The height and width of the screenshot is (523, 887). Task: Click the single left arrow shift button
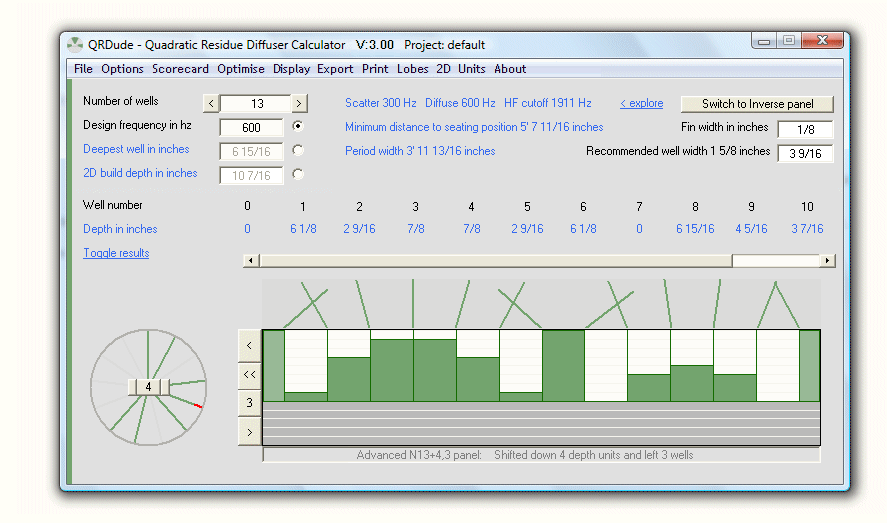coord(249,345)
